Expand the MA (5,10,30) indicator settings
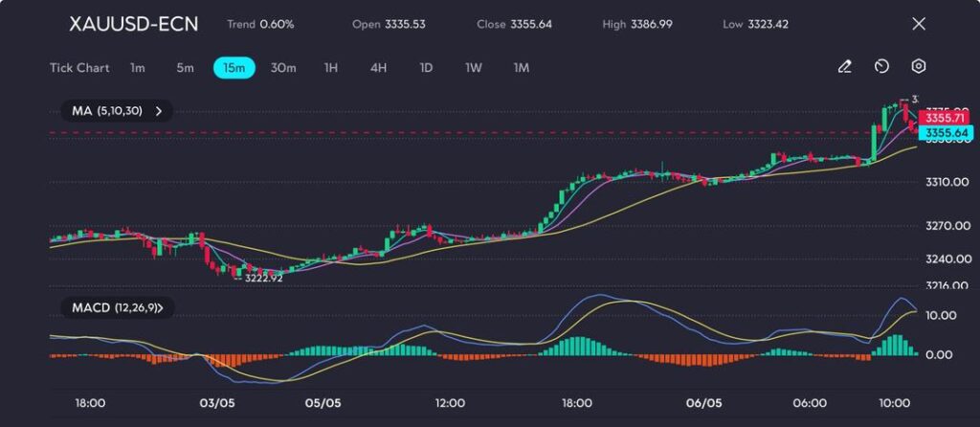Screen dimensions: 980x427 click(159, 111)
